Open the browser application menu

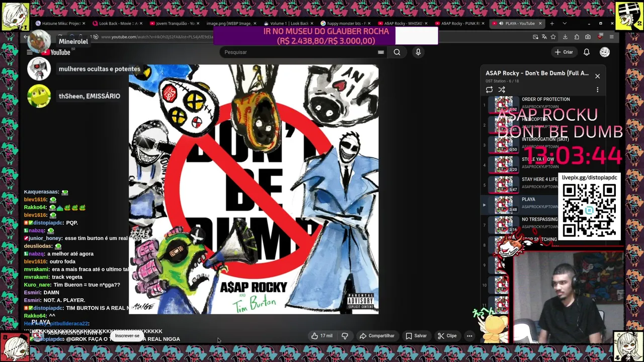tap(611, 37)
